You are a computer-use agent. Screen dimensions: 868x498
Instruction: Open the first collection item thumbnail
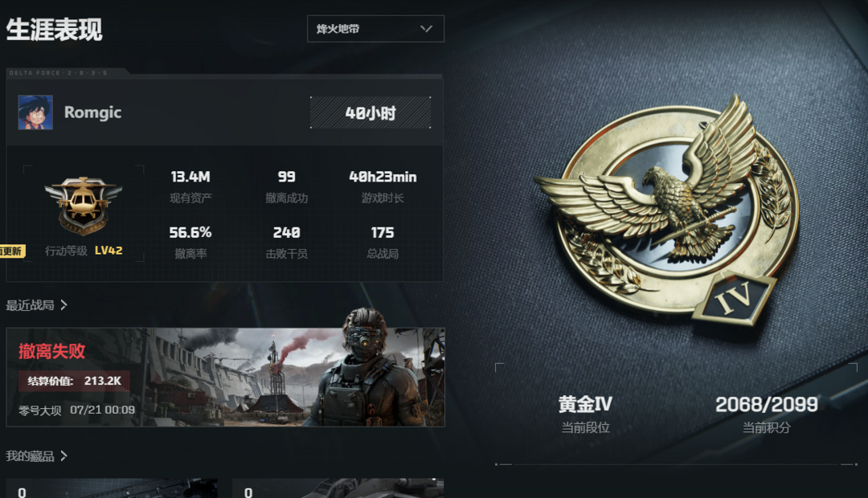click(x=112, y=488)
